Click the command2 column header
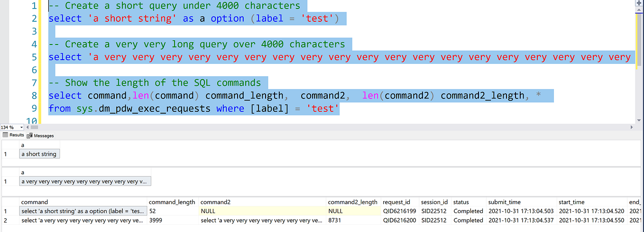 [262, 202]
